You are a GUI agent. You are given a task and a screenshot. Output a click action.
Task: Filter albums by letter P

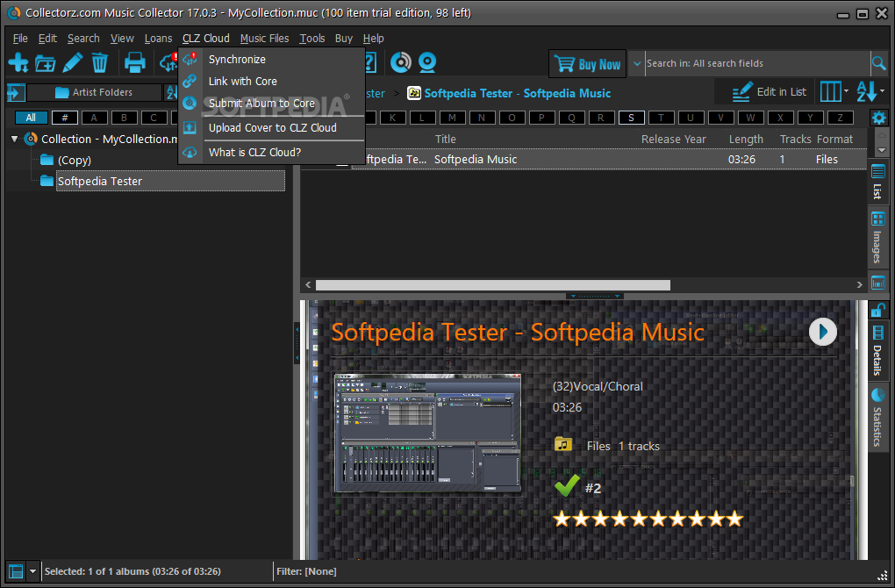click(x=541, y=118)
